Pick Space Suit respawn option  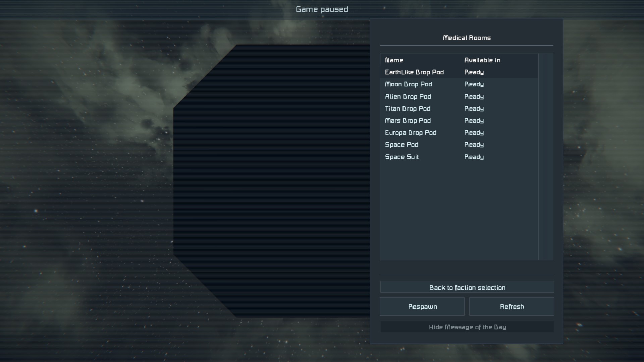click(x=402, y=157)
